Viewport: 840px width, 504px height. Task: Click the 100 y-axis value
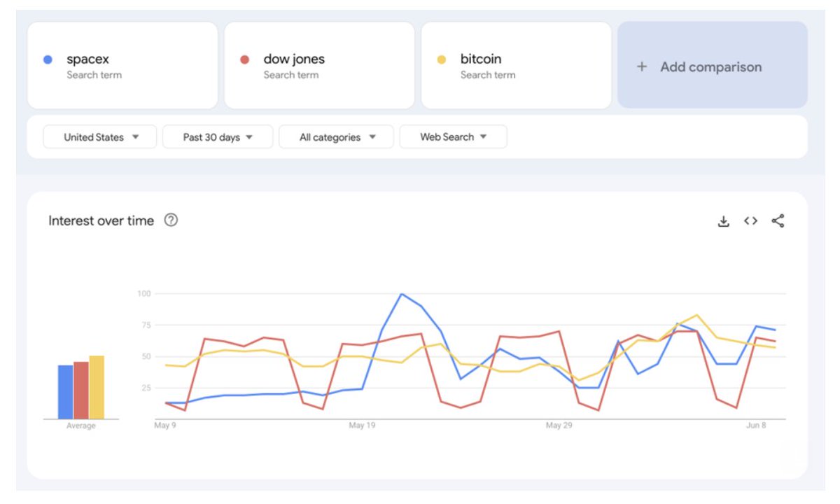tap(144, 293)
